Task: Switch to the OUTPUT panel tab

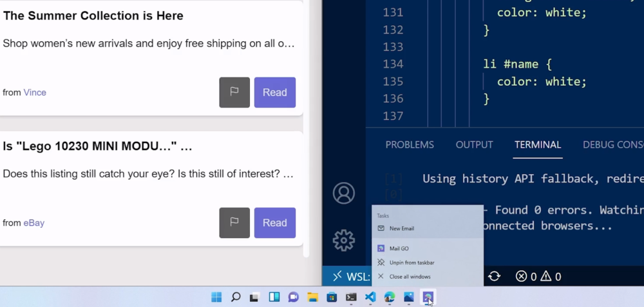Action: tap(475, 145)
